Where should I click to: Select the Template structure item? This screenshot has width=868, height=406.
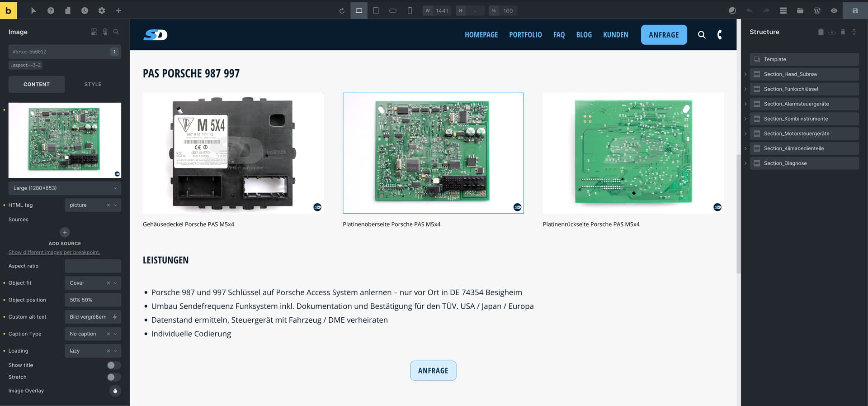(x=804, y=59)
